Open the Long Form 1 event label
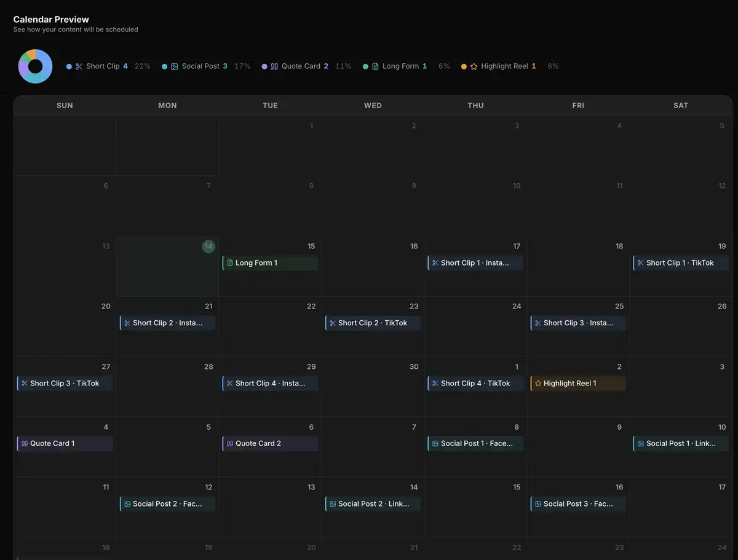Image resolution: width=738 pixels, height=560 pixels. (256, 263)
